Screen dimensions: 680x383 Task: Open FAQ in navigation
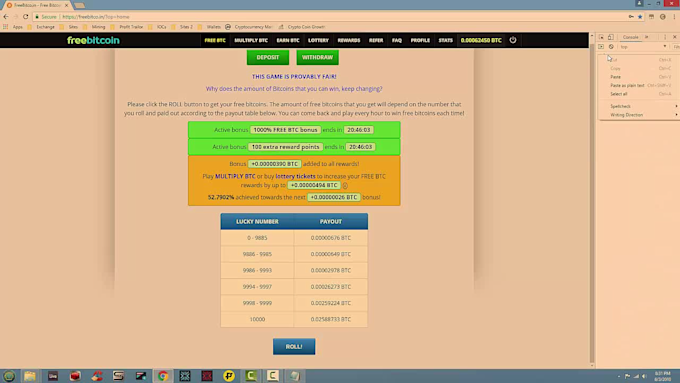tap(397, 40)
